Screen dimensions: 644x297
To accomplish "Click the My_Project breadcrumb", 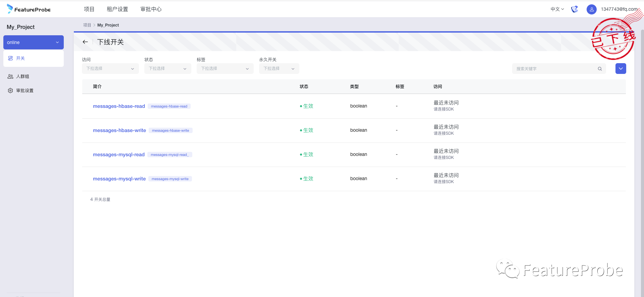I will coord(108,25).
